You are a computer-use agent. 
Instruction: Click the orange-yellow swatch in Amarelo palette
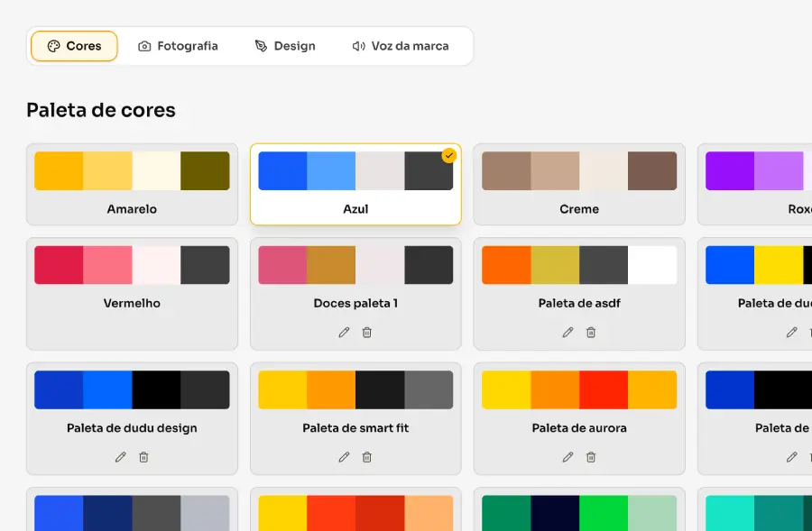[x=59, y=170]
